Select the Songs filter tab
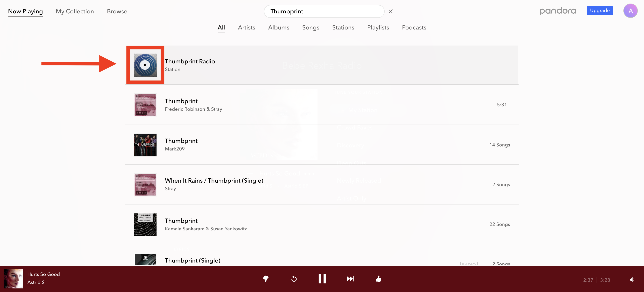Screen dimensions: 644x292 [x=311, y=27]
